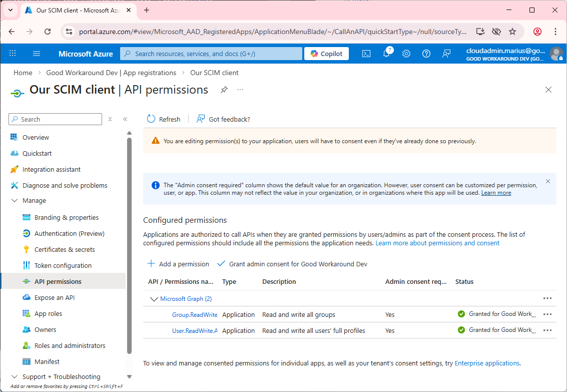Image resolution: width=567 pixels, height=392 pixels.
Task: Select Expose an API in sidebar
Action: pyautogui.click(x=55, y=297)
